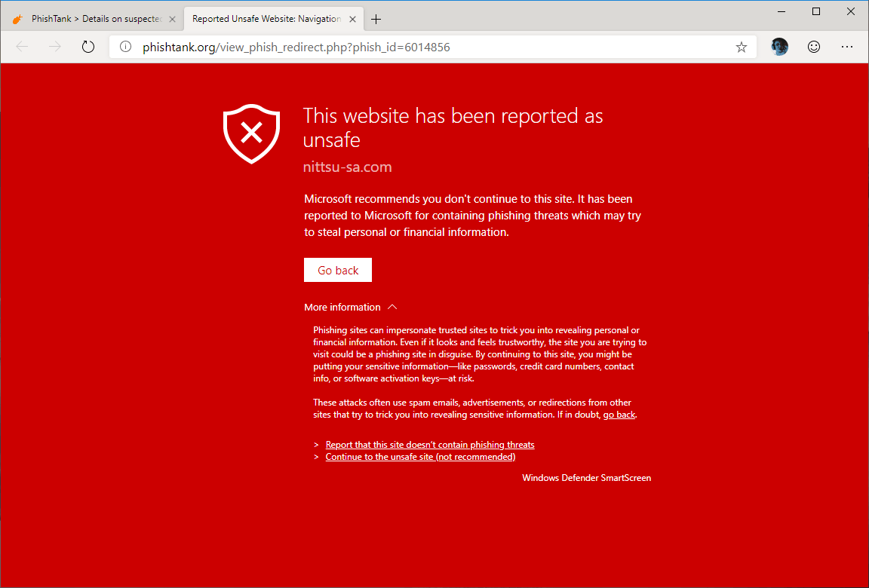This screenshot has width=869, height=588.
Task: Maximize the browser window
Action: [815, 11]
